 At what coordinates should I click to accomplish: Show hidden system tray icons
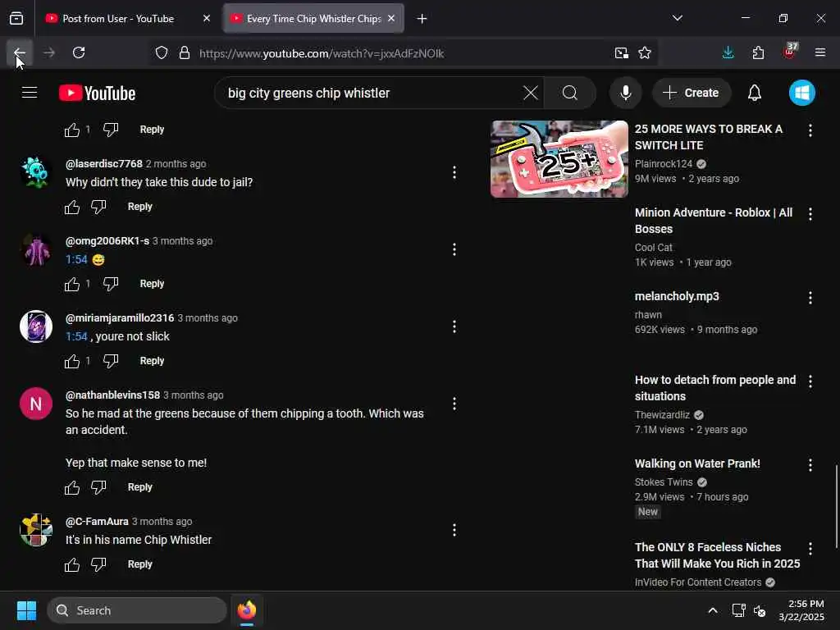point(713,610)
